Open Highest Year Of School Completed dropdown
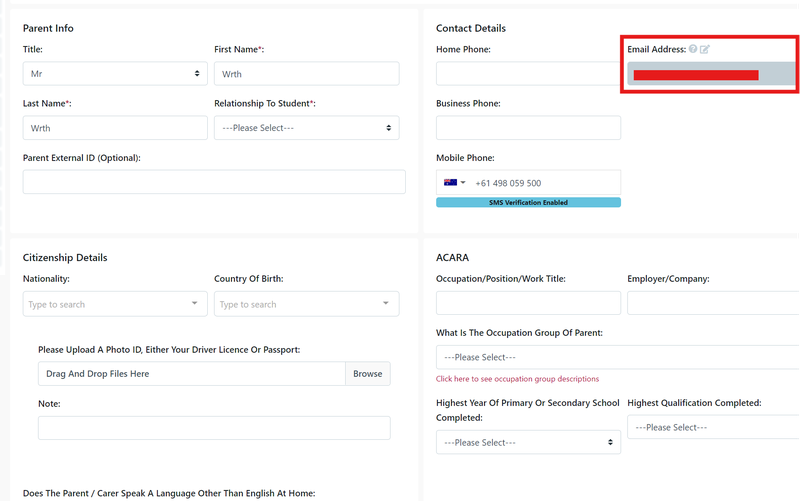Image resolution: width=800 pixels, height=501 pixels. tap(528, 442)
